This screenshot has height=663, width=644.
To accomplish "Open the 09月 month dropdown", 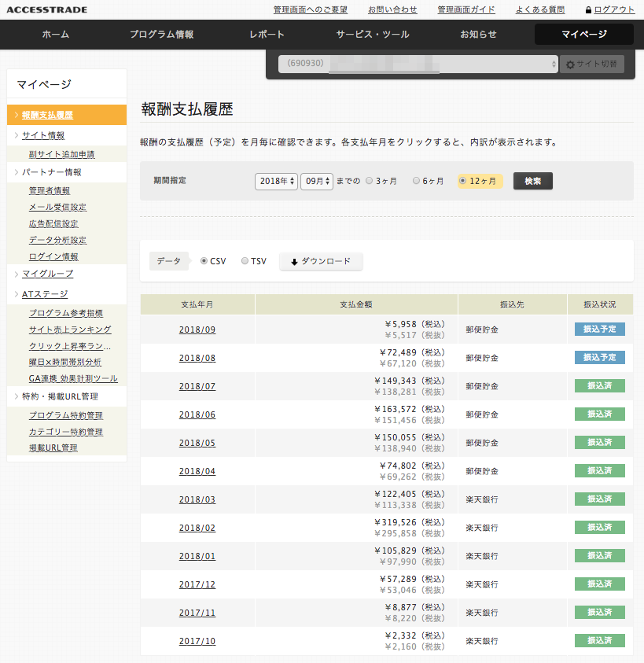I will pyautogui.click(x=317, y=182).
